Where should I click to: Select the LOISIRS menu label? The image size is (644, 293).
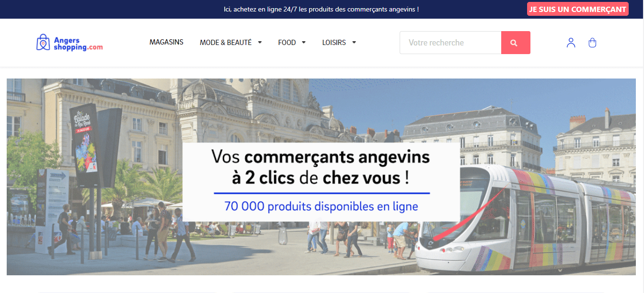(333, 43)
